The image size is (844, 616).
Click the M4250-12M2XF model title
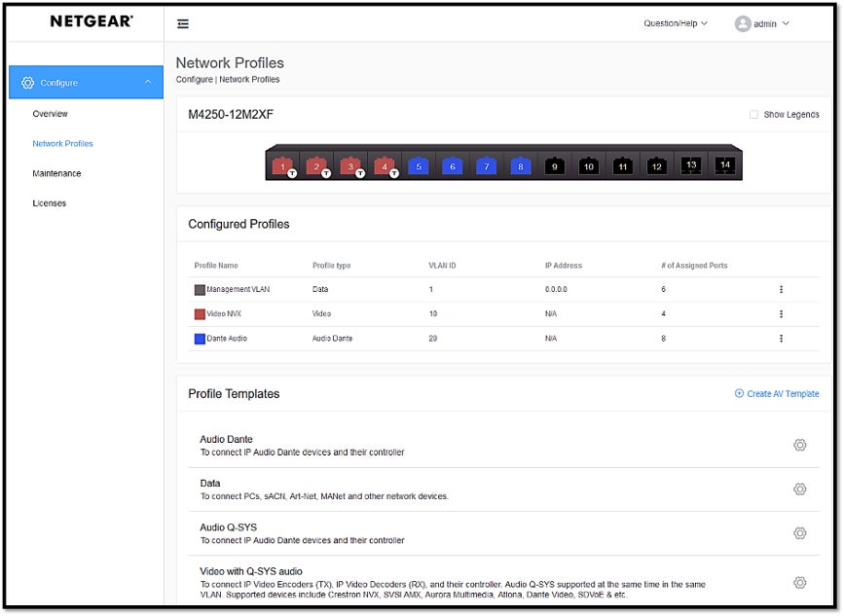(x=231, y=115)
